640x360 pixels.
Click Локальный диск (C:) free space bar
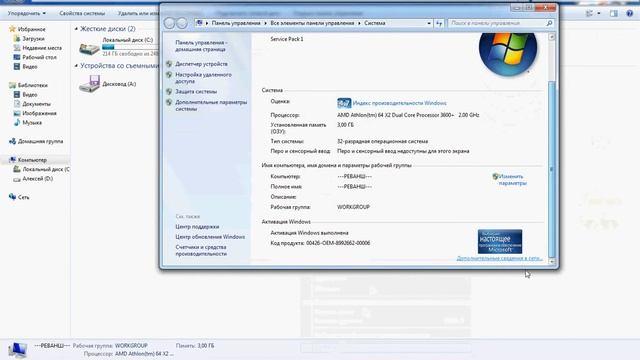pos(130,47)
